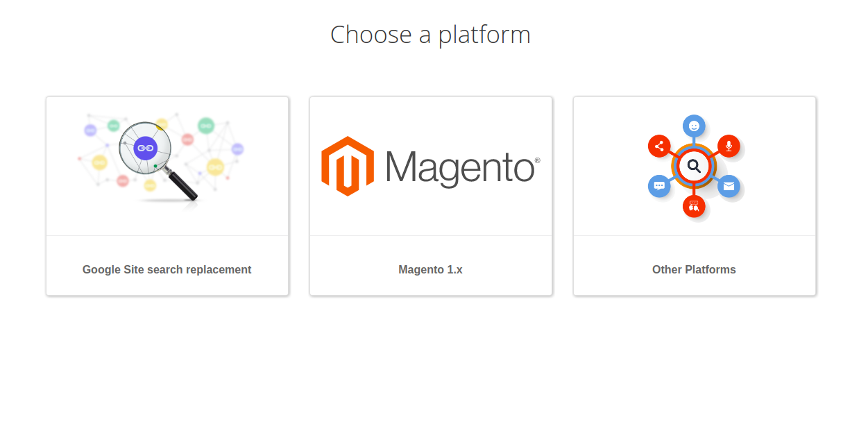Click the green link node in the network graphic
Screen dimensions: 868x431
click(x=206, y=126)
